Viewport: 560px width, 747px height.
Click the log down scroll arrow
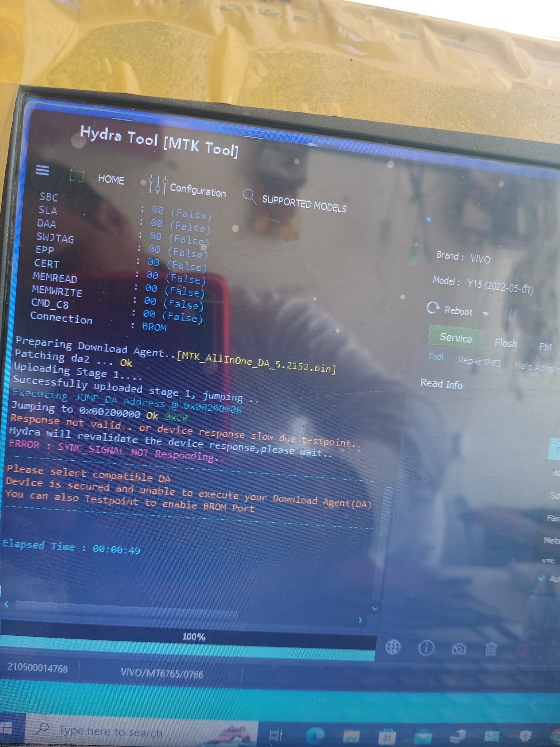(374, 608)
